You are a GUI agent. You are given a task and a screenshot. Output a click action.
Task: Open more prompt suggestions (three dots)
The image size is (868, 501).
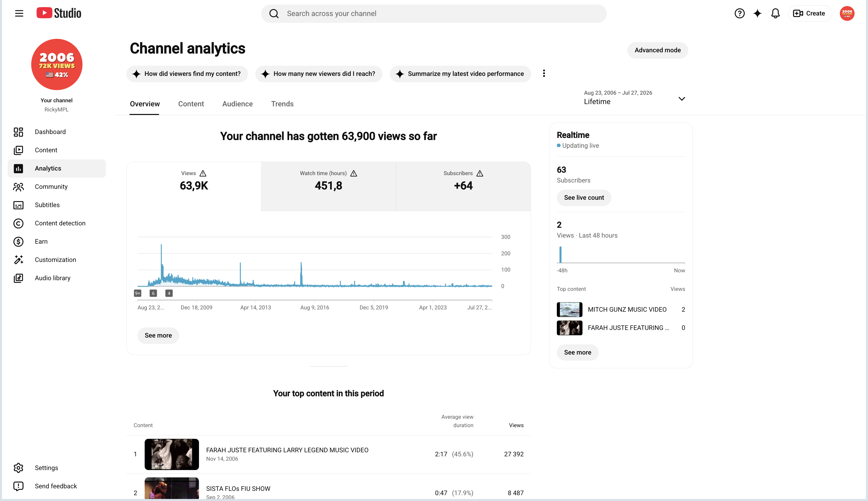click(x=544, y=73)
